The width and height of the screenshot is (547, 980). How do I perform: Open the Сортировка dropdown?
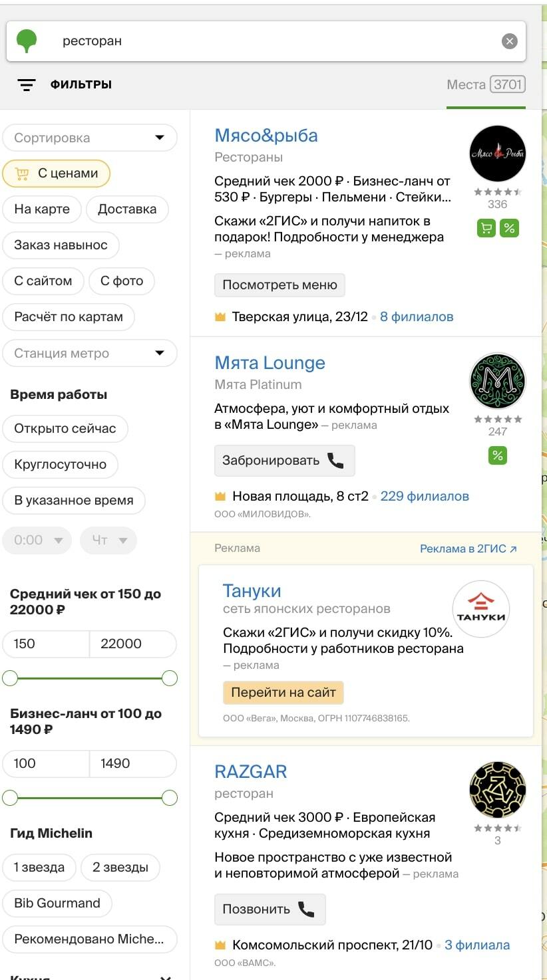(90, 138)
